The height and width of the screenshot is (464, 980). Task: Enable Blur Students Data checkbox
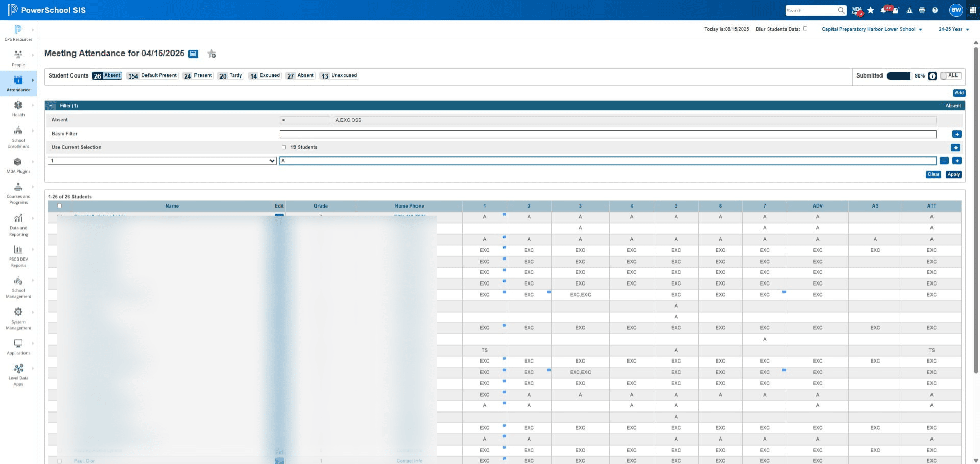click(805, 29)
